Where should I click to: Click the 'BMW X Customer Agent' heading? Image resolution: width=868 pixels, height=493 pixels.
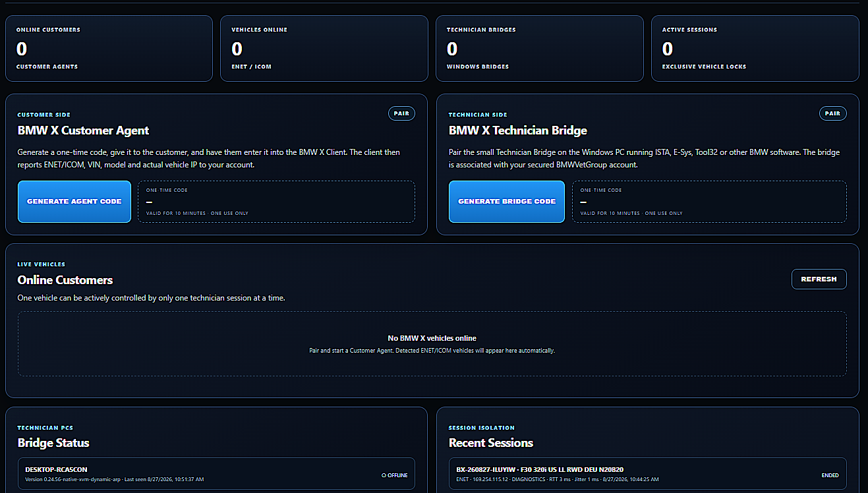pos(83,130)
